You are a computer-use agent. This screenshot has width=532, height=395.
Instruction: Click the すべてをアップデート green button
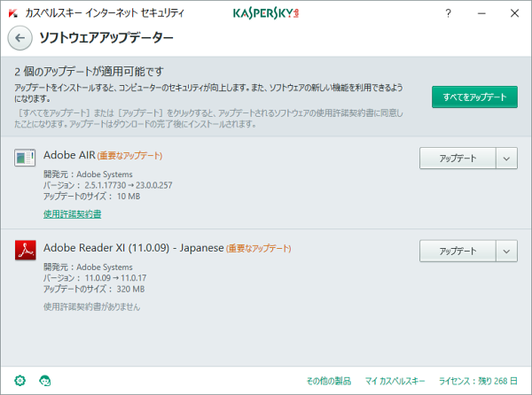(x=474, y=97)
